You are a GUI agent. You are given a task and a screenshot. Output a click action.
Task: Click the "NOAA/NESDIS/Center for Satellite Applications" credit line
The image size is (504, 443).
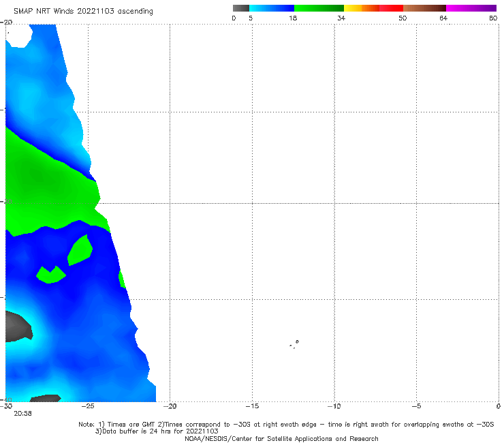[281, 439]
